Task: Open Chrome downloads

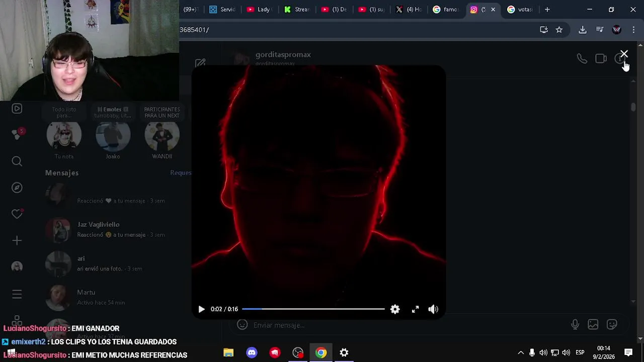Action: click(583, 30)
